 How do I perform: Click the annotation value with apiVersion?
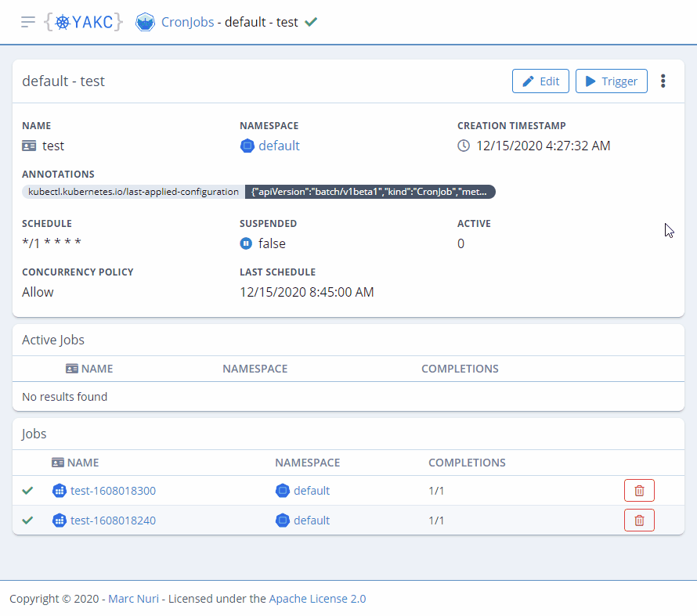[x=370, y=192]
